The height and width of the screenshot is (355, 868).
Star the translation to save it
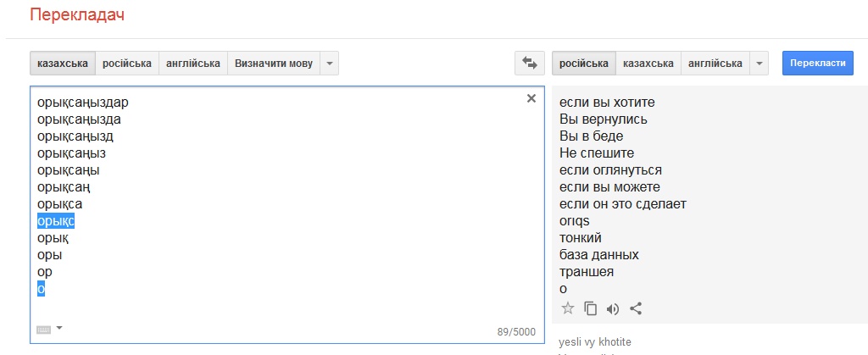pos(567,308)
